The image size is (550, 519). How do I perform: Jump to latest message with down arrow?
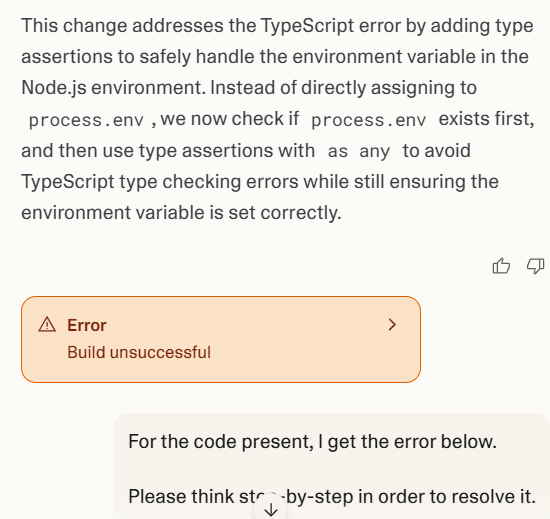click(x=271, y=509)
